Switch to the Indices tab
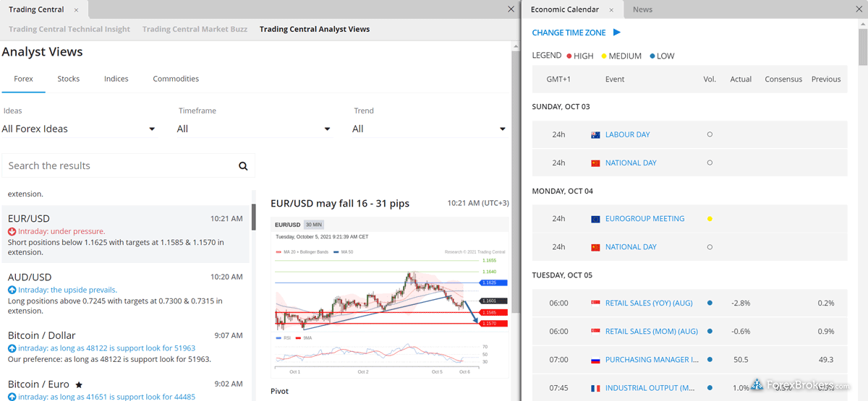The width and height of the screenshot is (868, 401). coord(116,79)
